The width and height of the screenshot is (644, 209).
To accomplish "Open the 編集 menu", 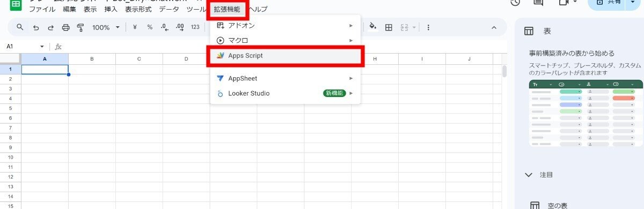I will (x=69, y=9).
